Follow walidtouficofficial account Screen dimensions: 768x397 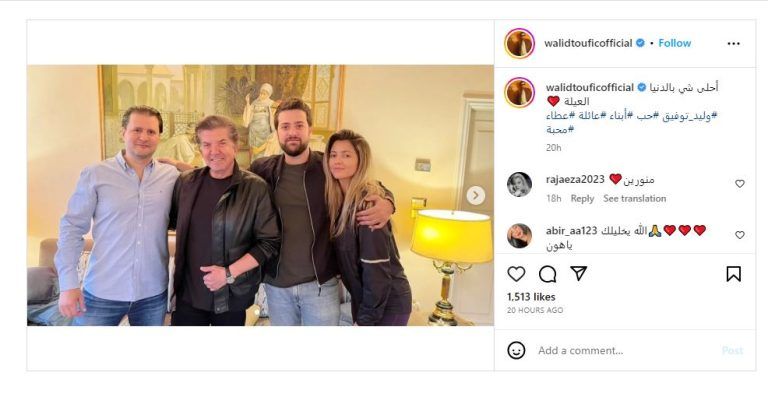pos(674,43)
